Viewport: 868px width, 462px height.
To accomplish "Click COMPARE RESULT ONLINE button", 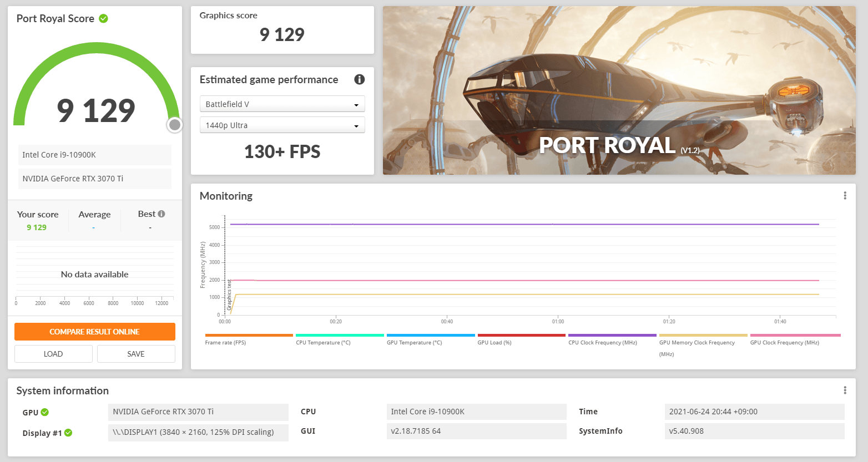I will (x=95, y=332).
